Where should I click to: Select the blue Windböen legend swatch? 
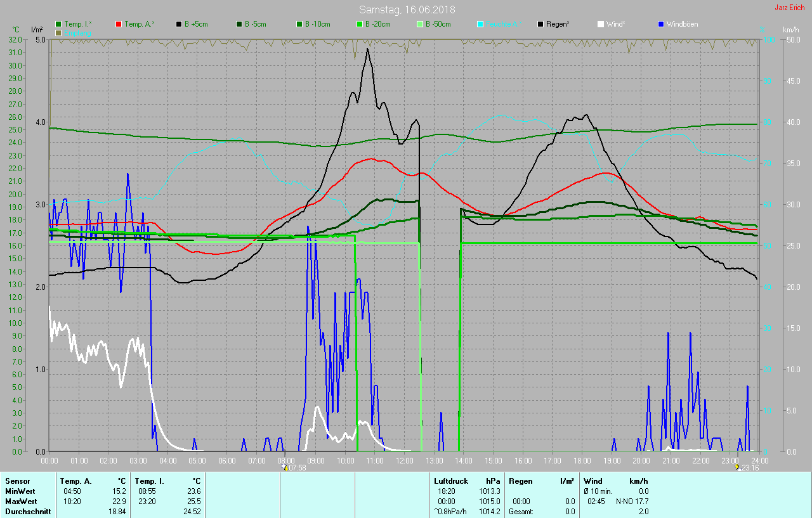click(x=661, y=24)
